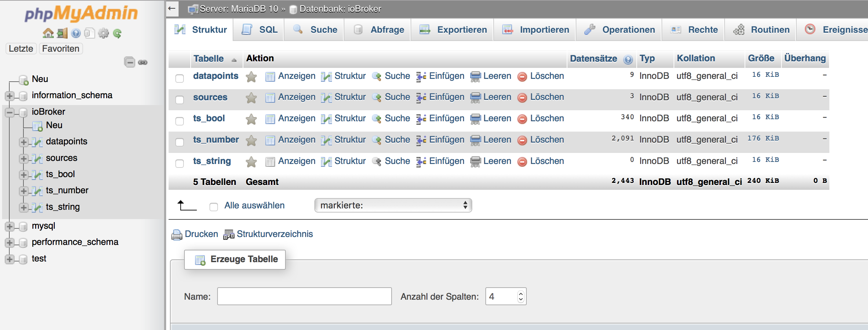Expand the datapoints tree node
Image resolution: width=868 pixels, height=330 pixels.
[x=23, y=142]
